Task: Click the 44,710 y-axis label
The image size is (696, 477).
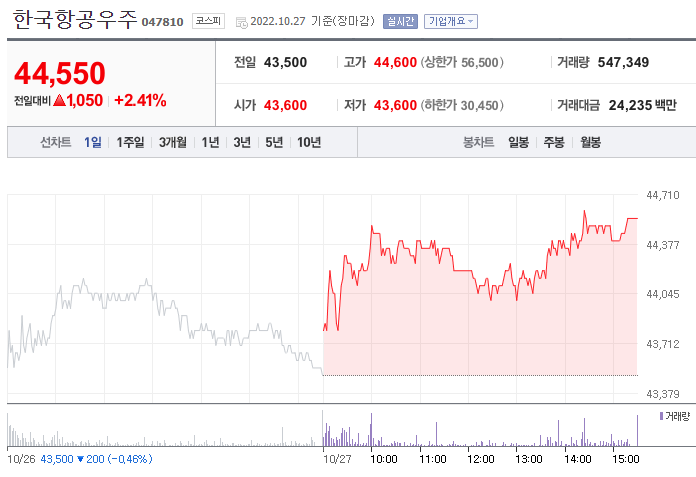Action: [663, 195]
